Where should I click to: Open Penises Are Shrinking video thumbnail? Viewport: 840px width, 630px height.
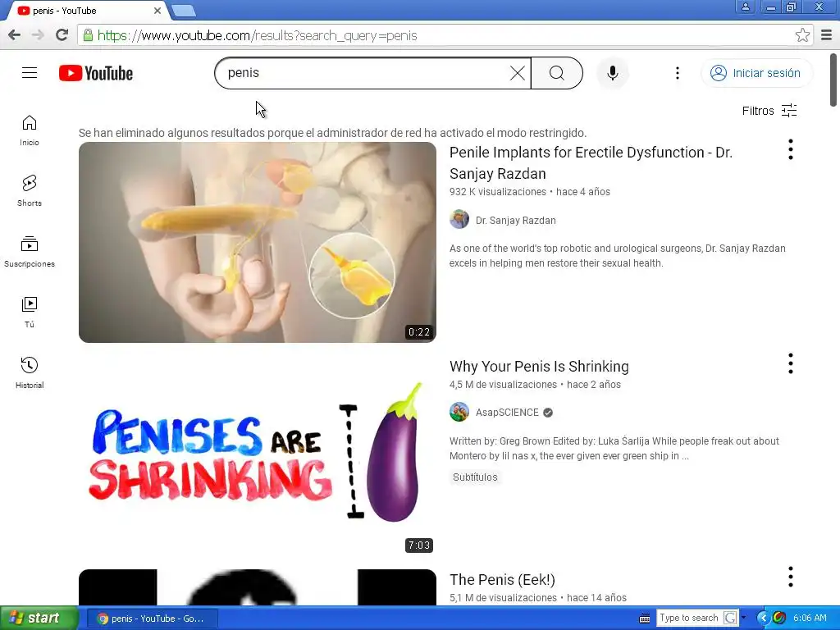tap(257, 455)
